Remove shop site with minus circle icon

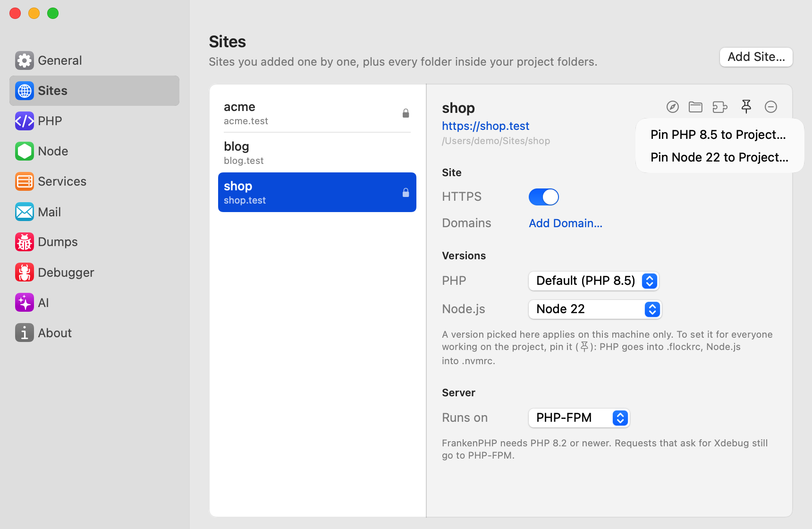[x=771, y=107]
